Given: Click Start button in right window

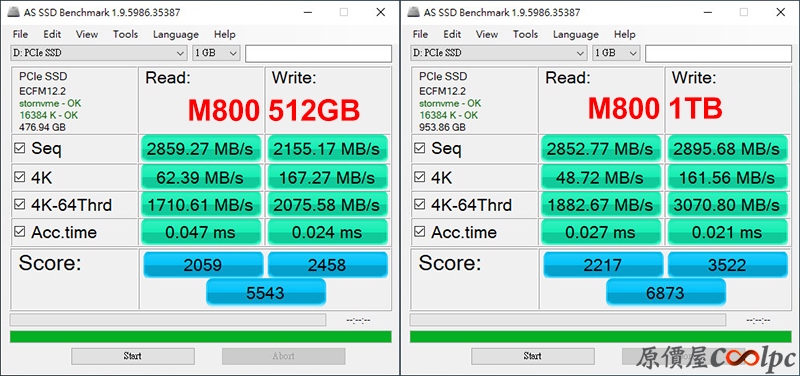Looking at the screenshot, I should coord(533,356).
